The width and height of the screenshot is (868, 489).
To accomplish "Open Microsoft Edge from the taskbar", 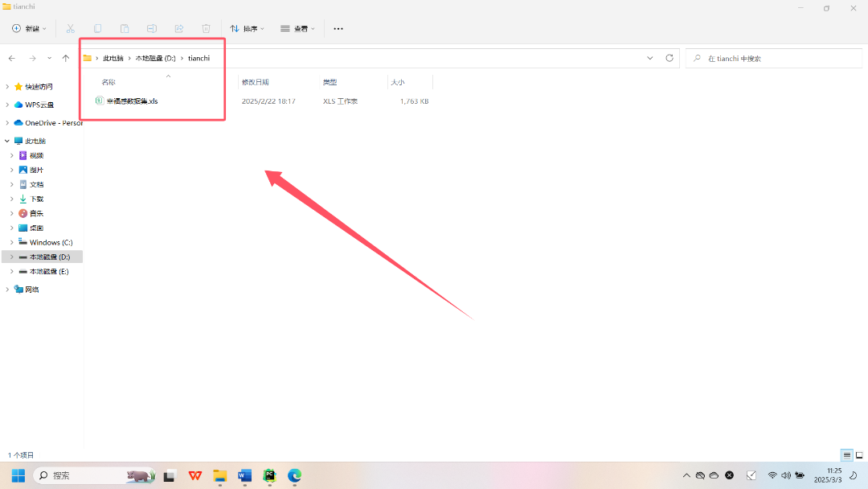I will tap(294, 475).
